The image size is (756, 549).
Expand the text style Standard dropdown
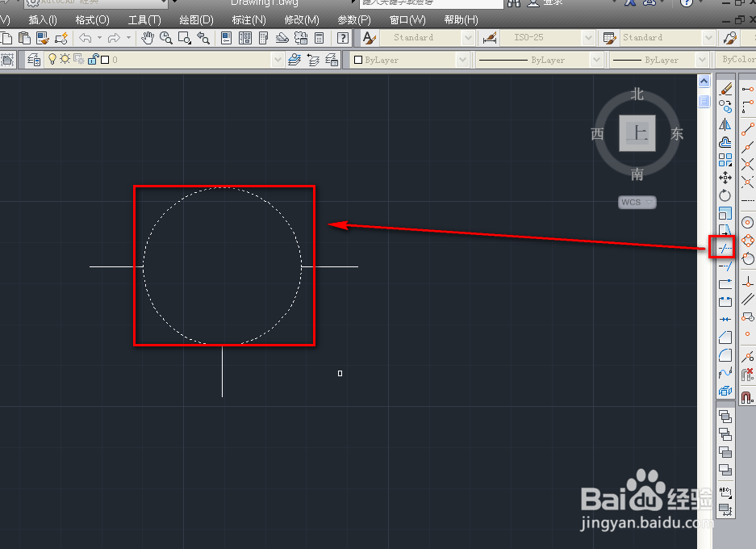coord(468,38)
